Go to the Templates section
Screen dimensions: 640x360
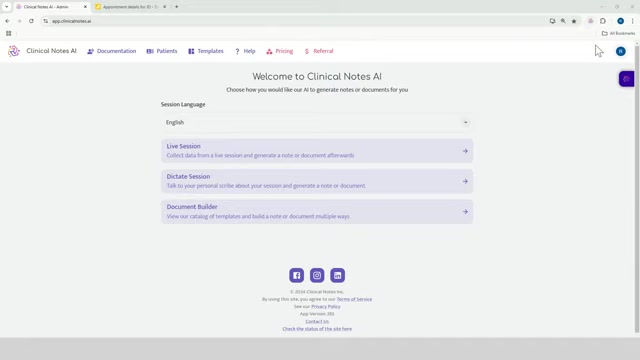pos(206,51)
